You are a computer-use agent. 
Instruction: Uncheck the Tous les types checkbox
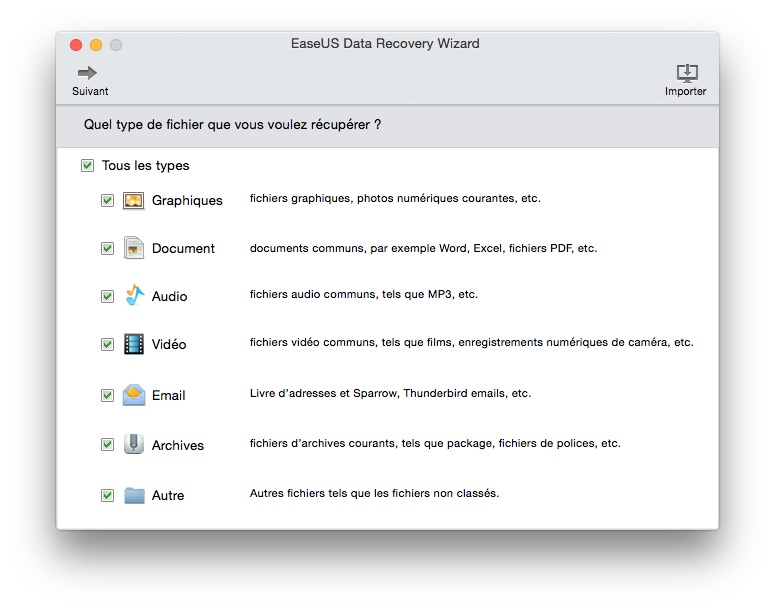pos(87,165)
